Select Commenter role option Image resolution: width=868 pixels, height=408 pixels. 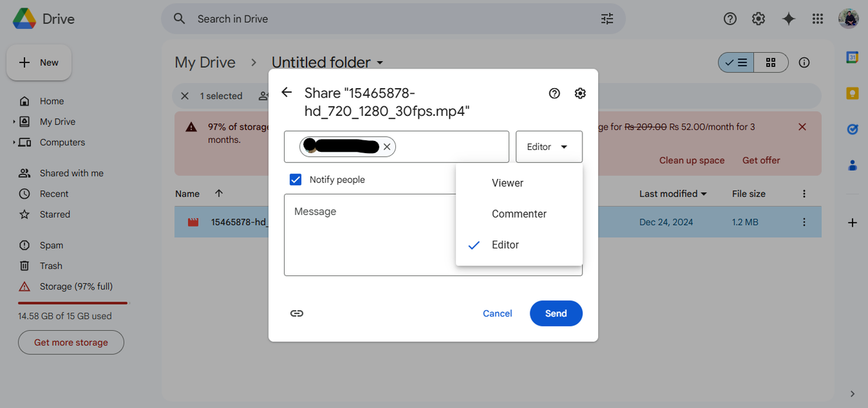(x=519, y=214)
